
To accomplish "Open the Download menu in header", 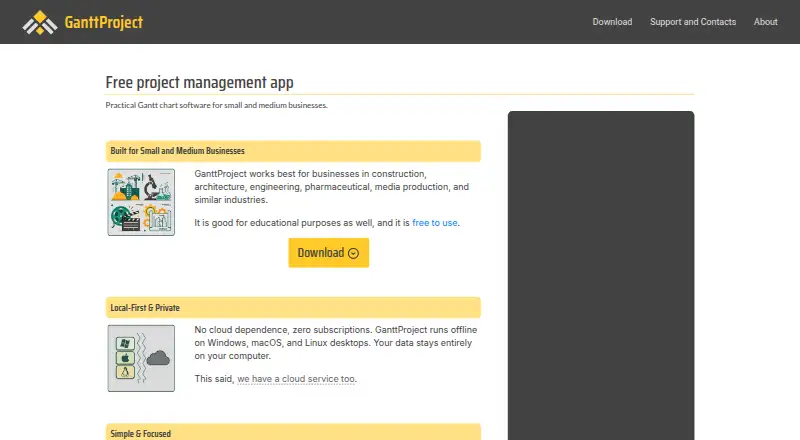I will [612, 22].
